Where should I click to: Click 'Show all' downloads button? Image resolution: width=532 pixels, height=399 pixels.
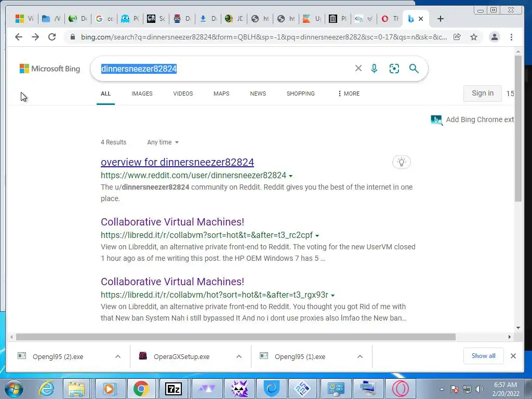[x=483, y=355]
